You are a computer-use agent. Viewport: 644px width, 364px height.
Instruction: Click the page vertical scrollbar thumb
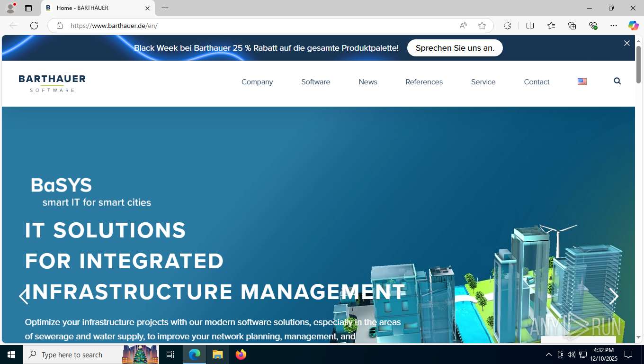pos(639,64)
